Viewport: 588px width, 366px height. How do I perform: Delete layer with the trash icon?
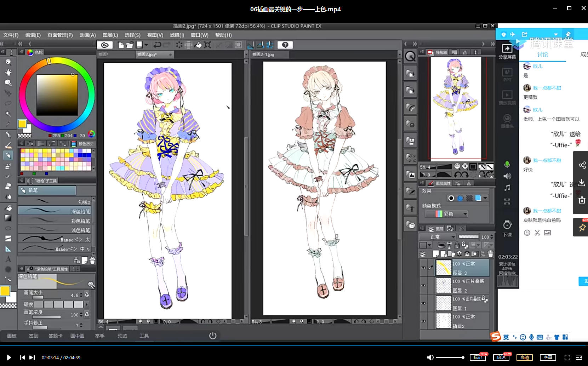tap(490, 254)
